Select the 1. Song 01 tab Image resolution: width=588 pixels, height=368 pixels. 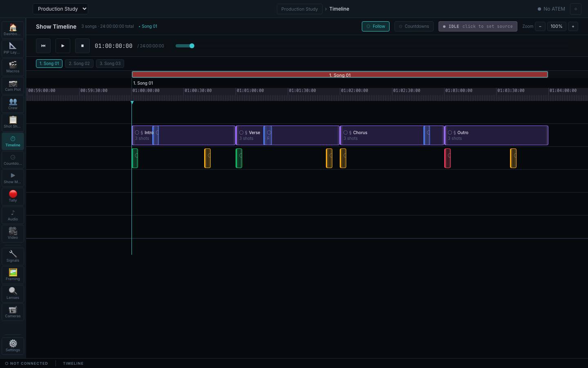pyautogui.click(x=49, y=63)
